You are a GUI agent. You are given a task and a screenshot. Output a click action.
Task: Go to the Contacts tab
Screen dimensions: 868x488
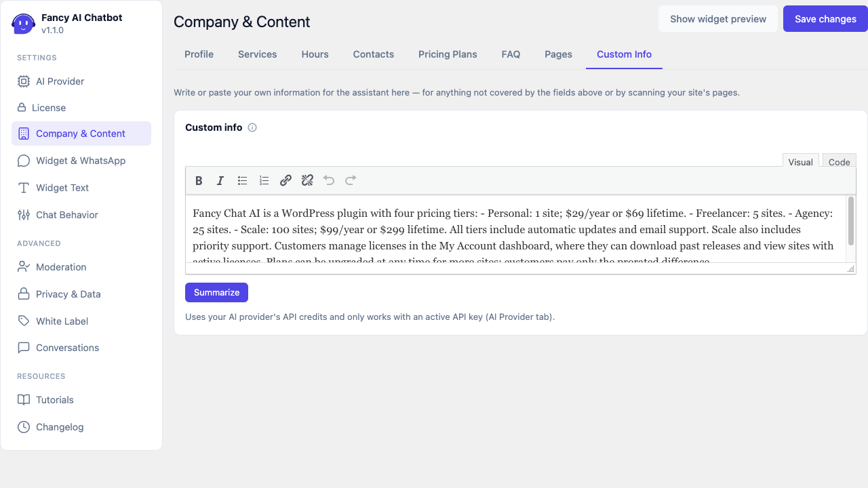point(374,54)
